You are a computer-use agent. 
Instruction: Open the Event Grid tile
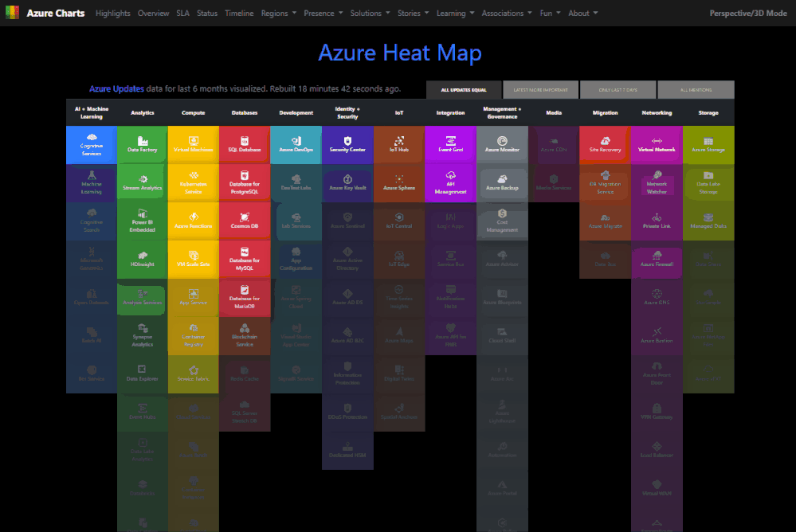(x=451, y=145)
